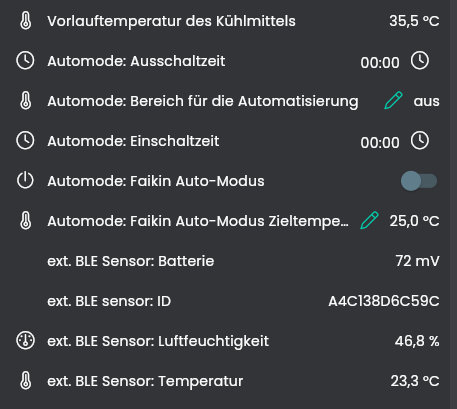The image size is (457, 409).
Task: Click thermometer icon beside Faikin Auto-Modus Zieltemperatur
Action: point(26,221)
